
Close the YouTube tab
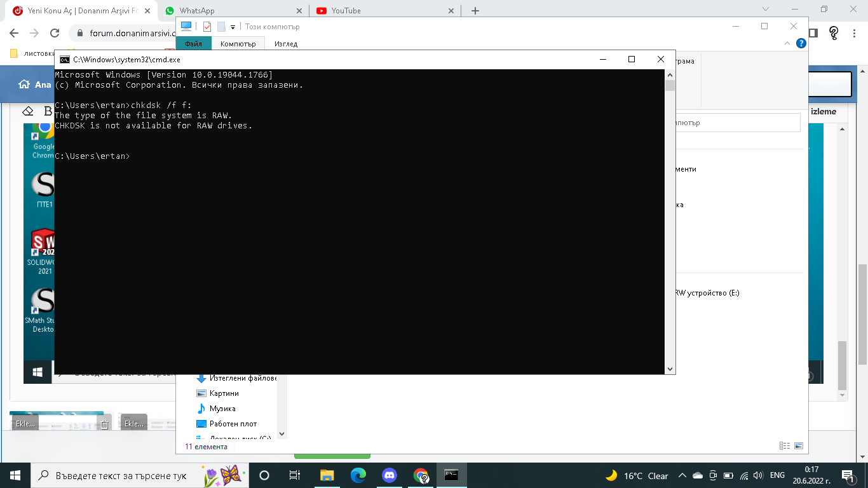click(451, 11)
